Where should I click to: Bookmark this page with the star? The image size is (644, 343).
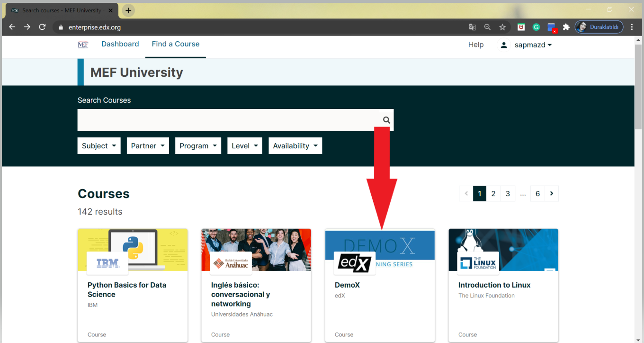coord(502,27)
